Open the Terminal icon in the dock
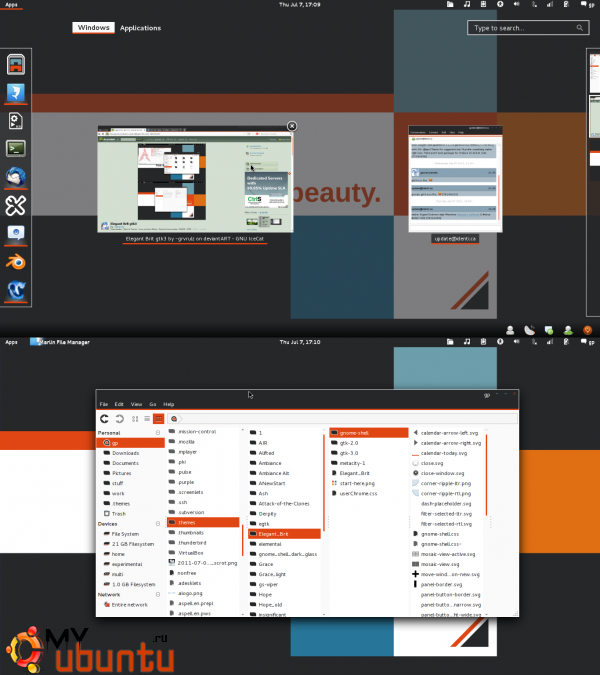 (17, 149)
